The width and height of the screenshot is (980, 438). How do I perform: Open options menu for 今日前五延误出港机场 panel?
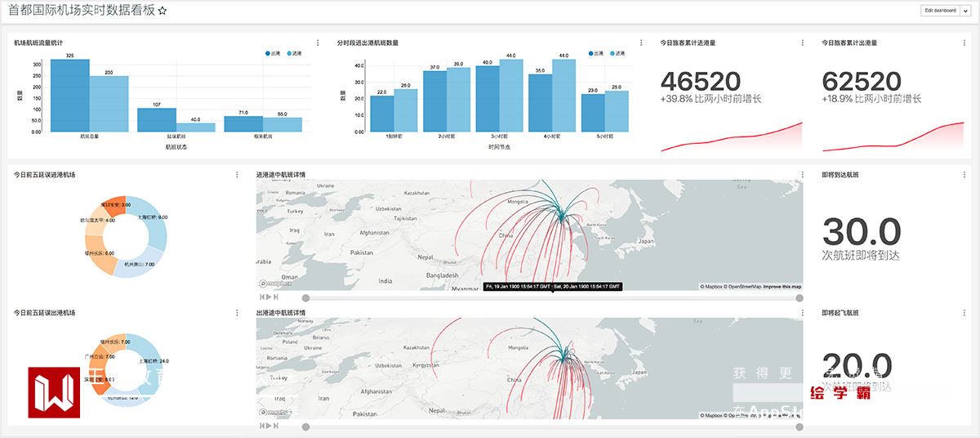(x=237, y=313)
